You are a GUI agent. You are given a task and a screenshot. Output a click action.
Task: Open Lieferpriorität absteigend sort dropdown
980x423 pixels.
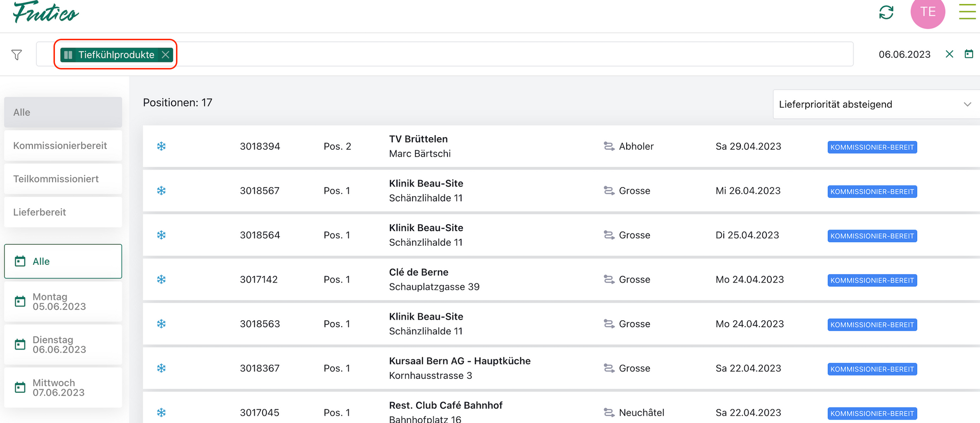(x=875, y=104)
